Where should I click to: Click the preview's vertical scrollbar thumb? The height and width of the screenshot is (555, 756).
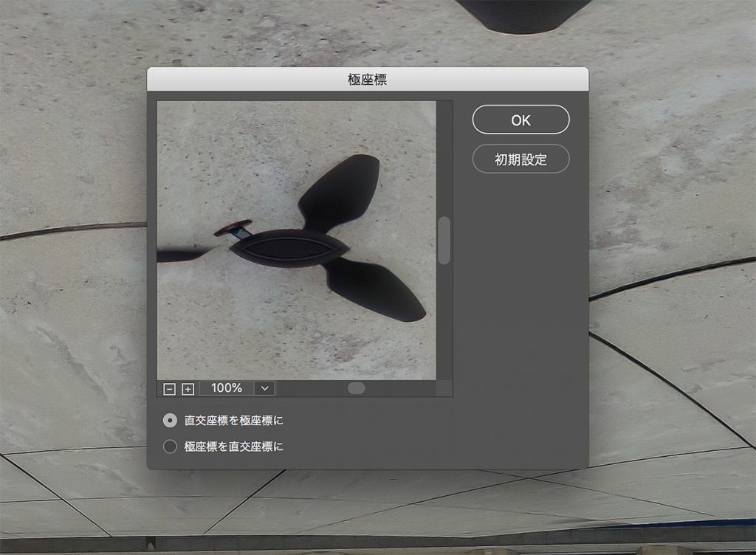(444, 241)
